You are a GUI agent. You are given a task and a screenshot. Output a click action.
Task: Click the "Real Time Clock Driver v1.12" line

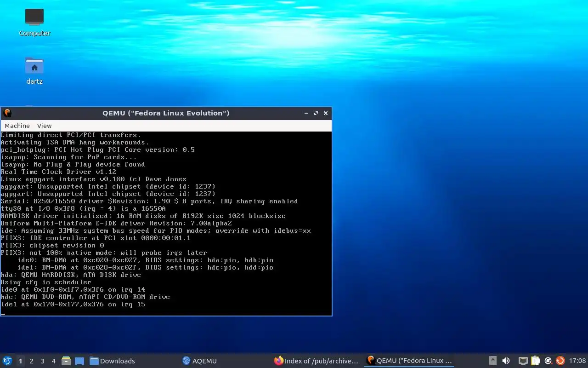point(58,172)
